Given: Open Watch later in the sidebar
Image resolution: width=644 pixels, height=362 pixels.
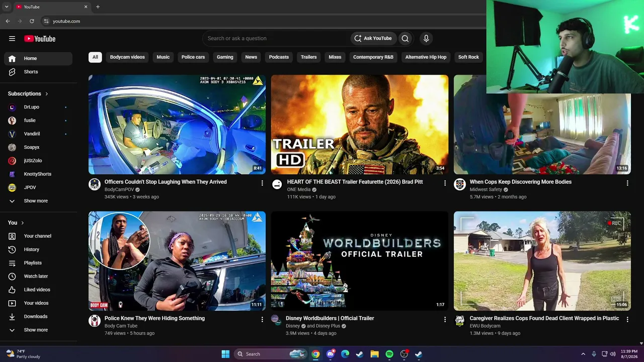Looking at the screenshot, I should pos(38,276).
